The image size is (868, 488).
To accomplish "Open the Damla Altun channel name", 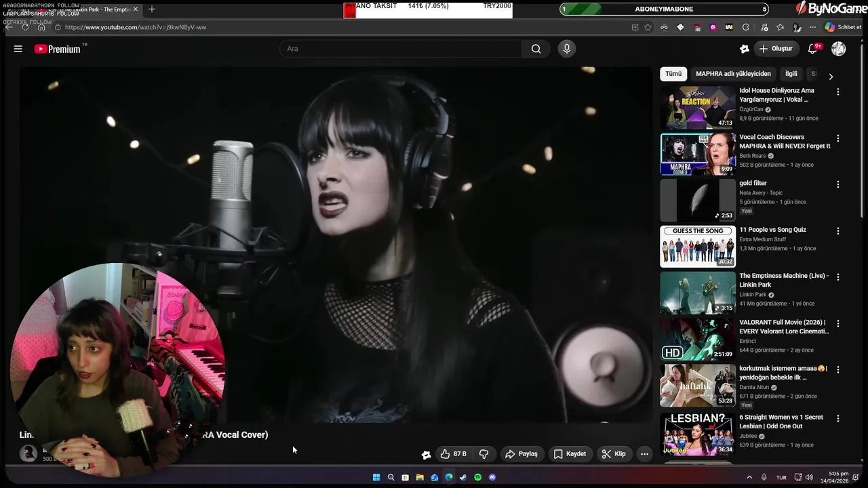I will [x=754, y=388].
